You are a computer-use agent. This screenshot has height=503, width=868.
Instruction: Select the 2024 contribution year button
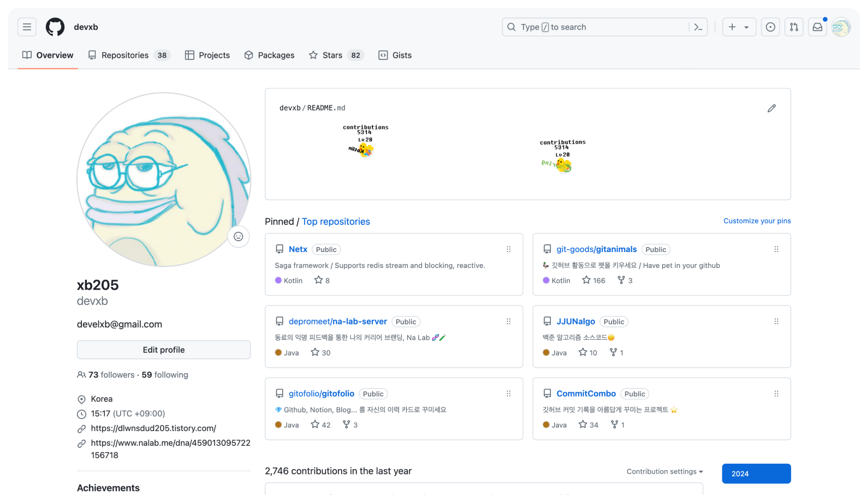(756, 474)
